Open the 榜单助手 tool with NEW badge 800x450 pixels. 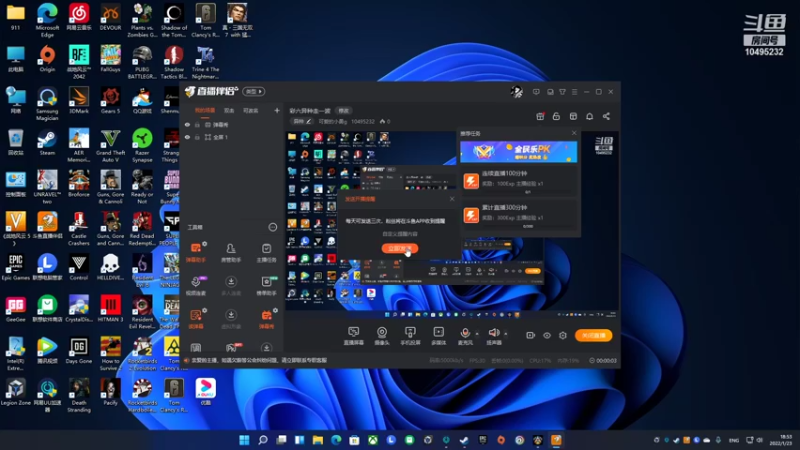266,285
